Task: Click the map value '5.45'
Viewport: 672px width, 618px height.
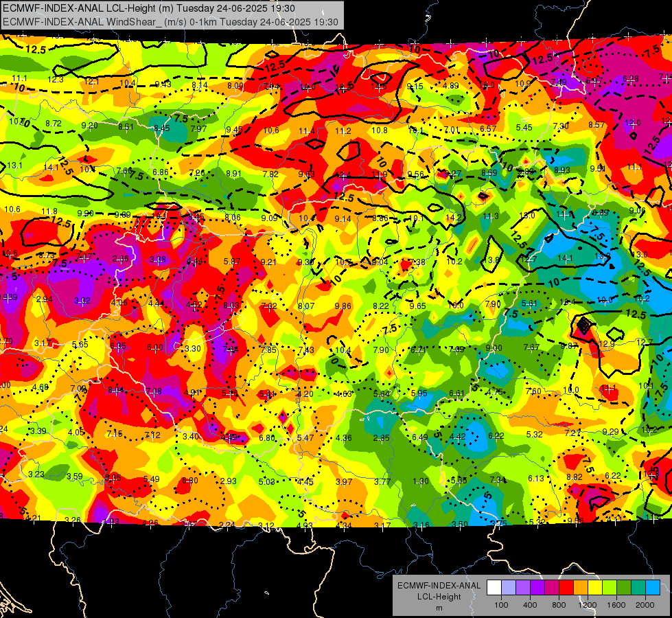Action: 524,127
